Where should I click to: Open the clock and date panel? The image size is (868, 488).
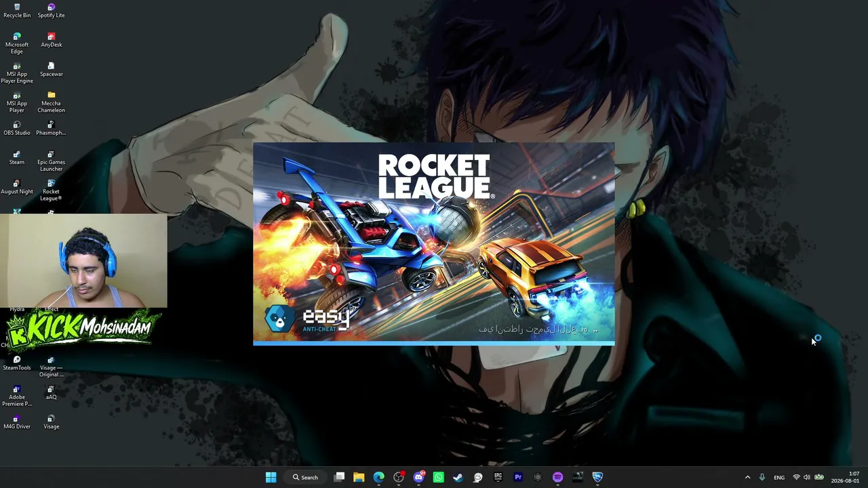[846, 477]
